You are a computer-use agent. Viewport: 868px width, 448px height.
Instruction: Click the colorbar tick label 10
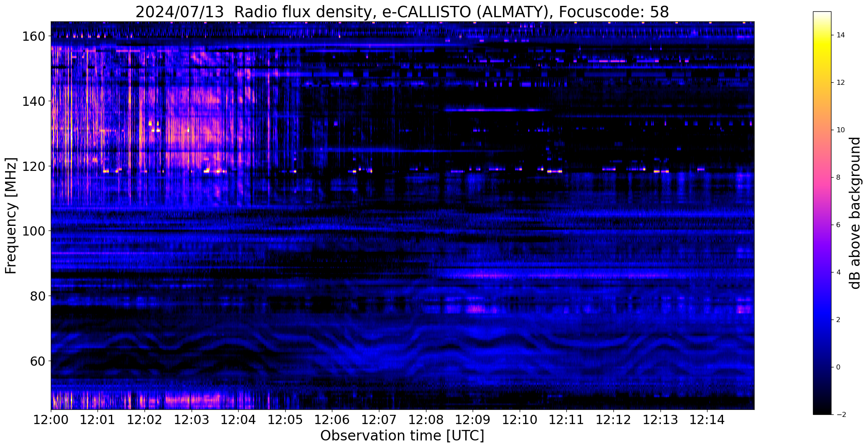coord(841,130)
